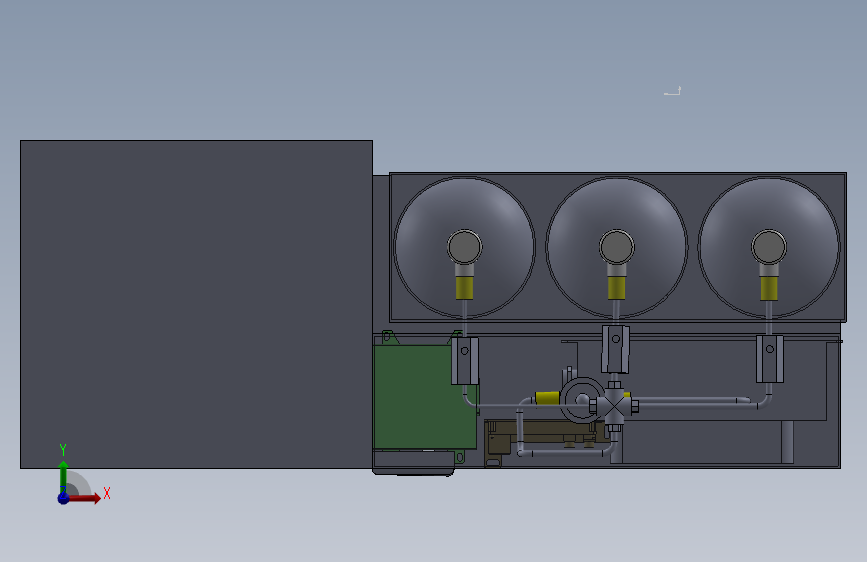Select the cross-shaped four-way pipe fitting
Viewport: 867px width, 562px height.
[x=614, y=407]
